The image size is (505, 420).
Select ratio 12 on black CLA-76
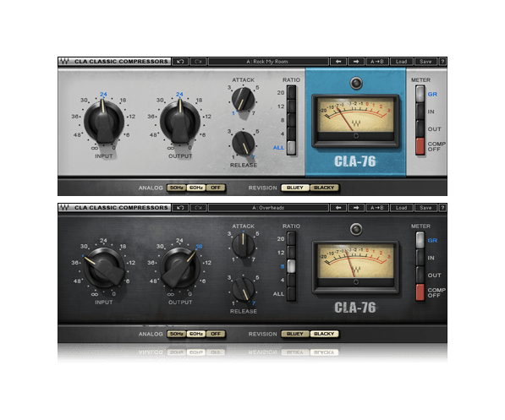pos(292,253)
